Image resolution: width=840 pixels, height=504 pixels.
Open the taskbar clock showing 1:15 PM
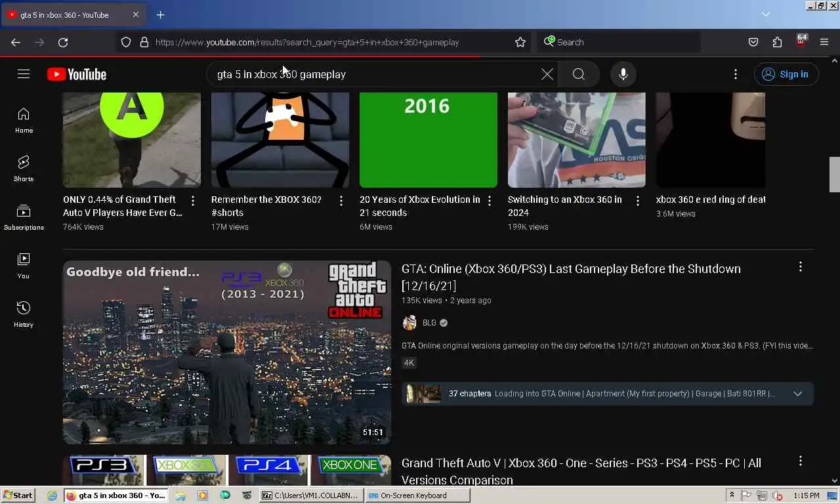[x=806, y=495]
